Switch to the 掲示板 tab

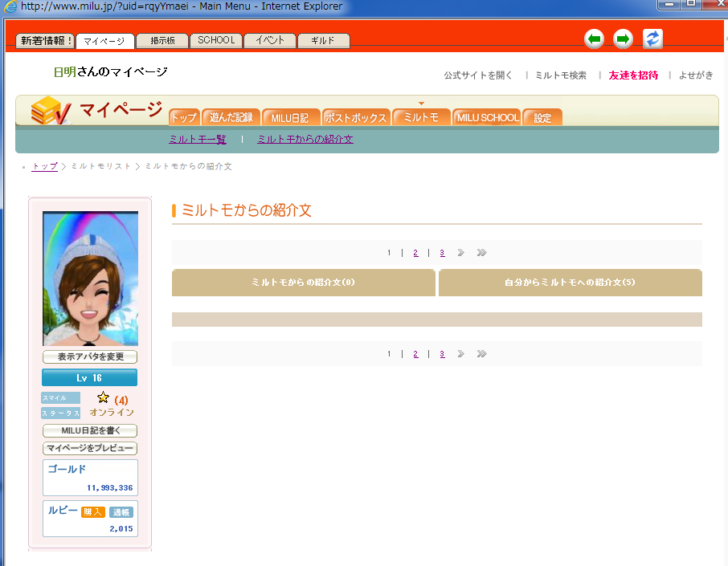coord(162,41)
